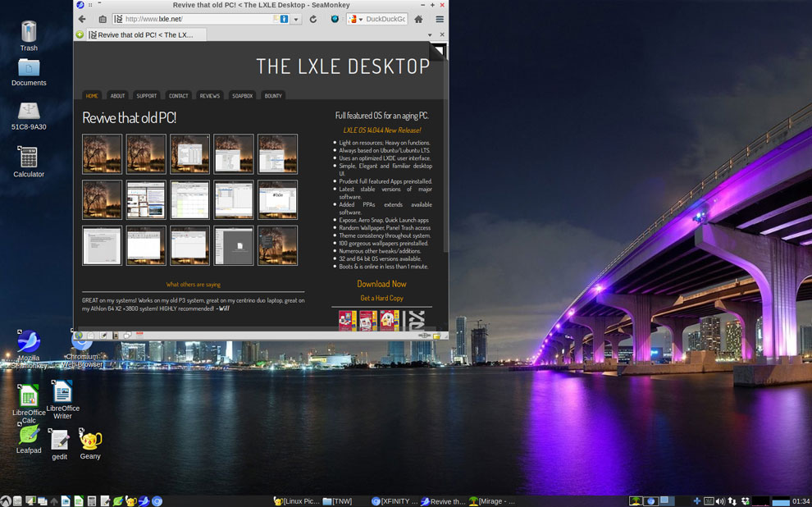The width and height of the screenshot is (812, 507).
Task: Open the Trash desktop icon
Action: 29,36
